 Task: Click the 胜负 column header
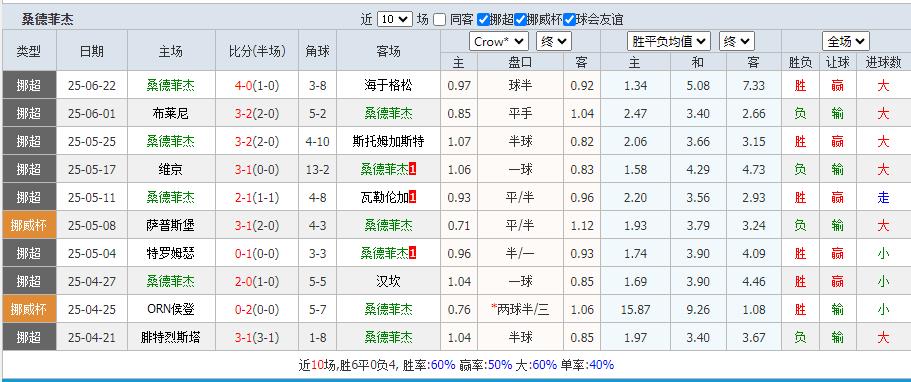pos(800,63)
